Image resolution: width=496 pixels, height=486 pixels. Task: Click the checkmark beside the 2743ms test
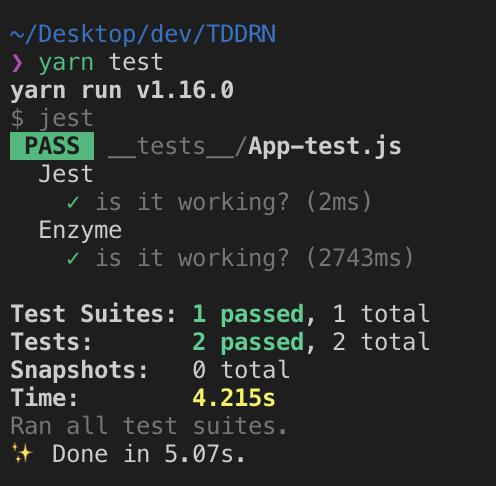[x=73, y=258]
